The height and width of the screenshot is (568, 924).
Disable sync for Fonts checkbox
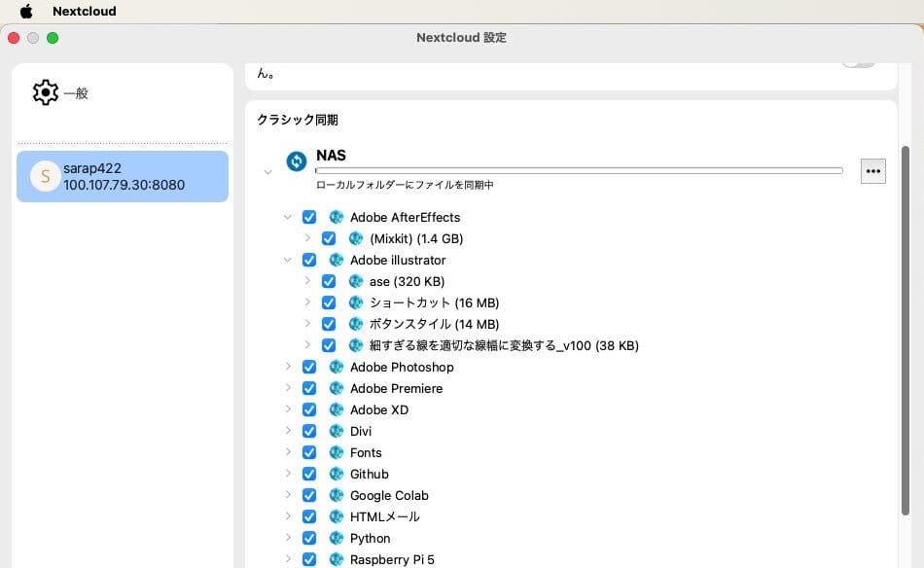click(308, 452)
